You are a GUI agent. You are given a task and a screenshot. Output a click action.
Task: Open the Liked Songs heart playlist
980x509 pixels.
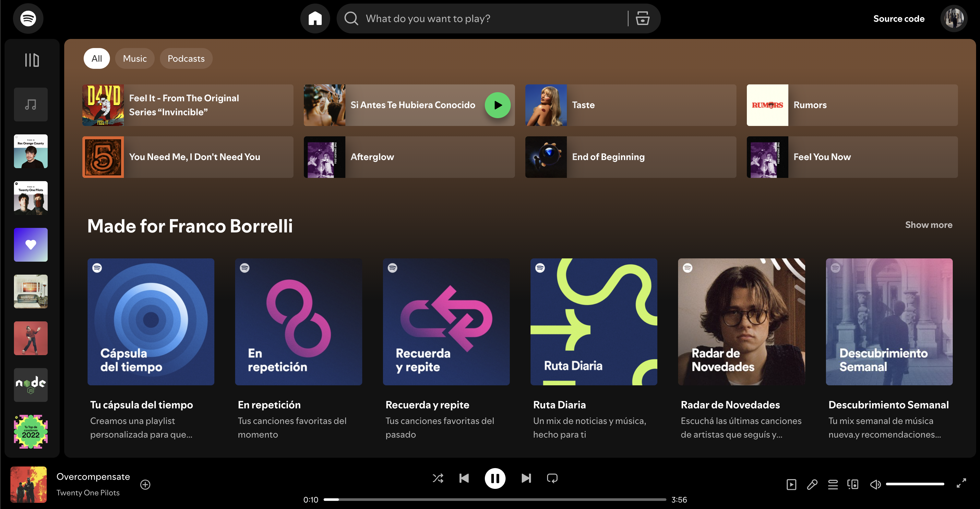pos(31,244)
